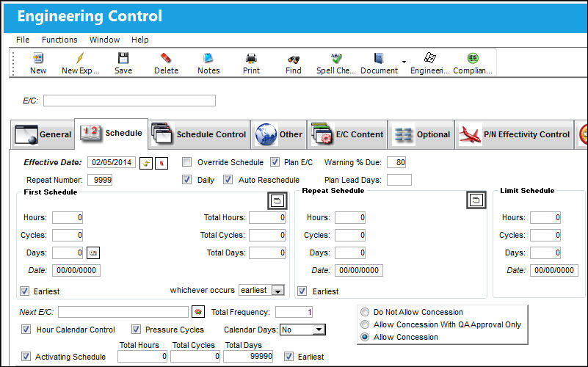
Task: Open the Calendar Days dropdown
Action: [319, 330]
